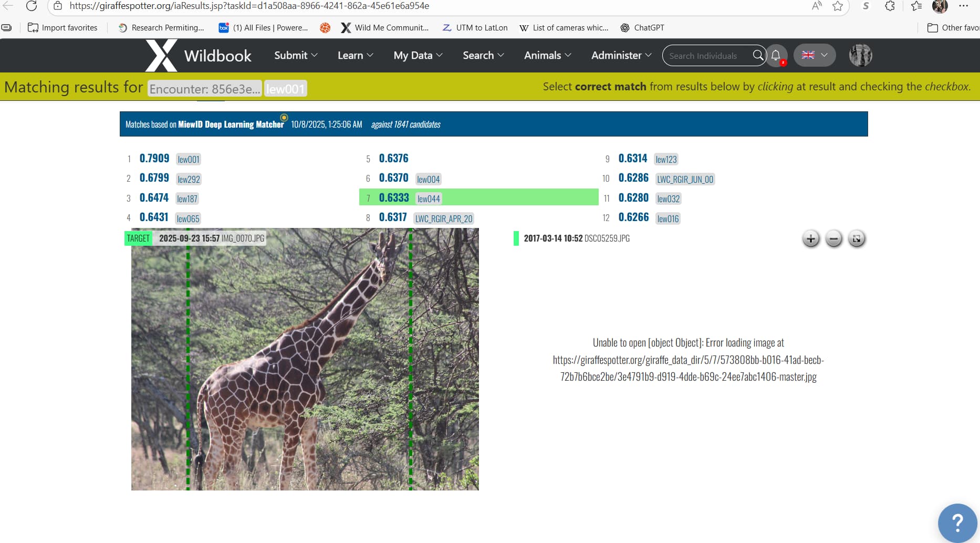Click the target giraffe image
The height and width of the screenshot is (543, 980).
305,362
